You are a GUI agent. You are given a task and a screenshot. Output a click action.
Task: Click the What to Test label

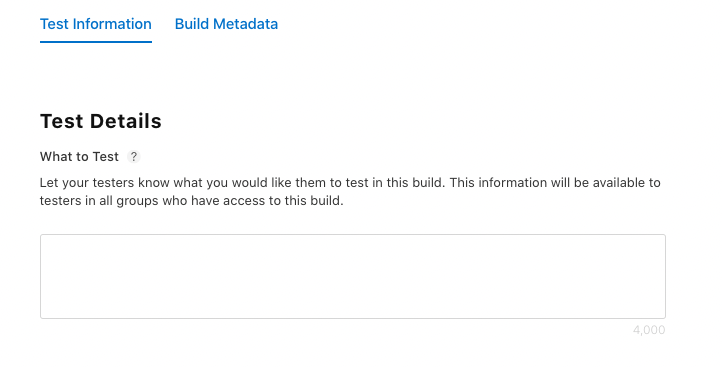79,157
